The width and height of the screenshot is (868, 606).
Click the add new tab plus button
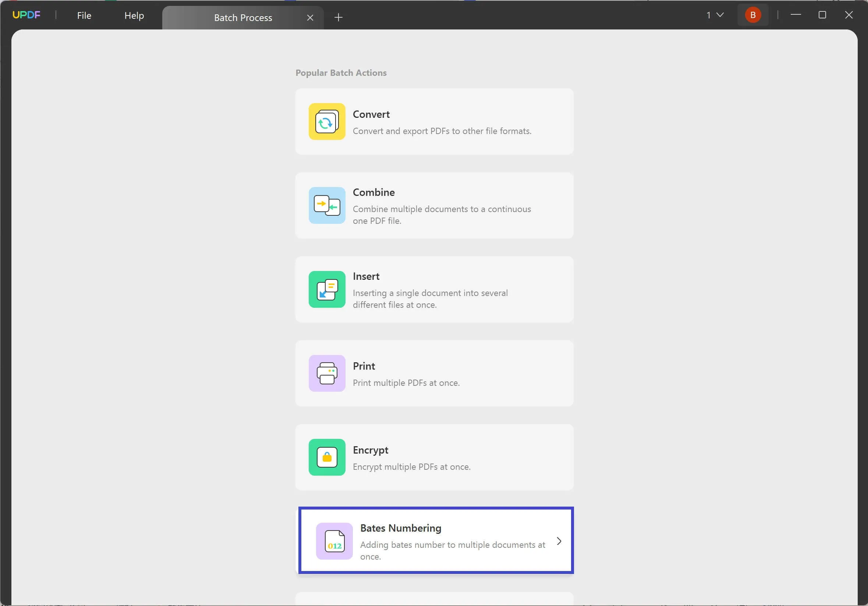(338, 17)
